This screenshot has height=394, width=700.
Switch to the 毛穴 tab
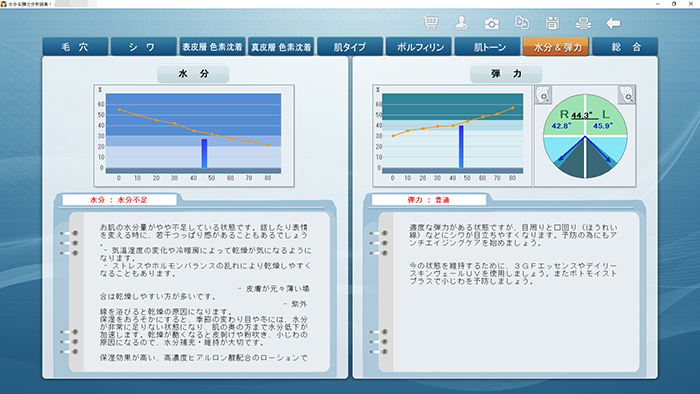pos(75,46)
